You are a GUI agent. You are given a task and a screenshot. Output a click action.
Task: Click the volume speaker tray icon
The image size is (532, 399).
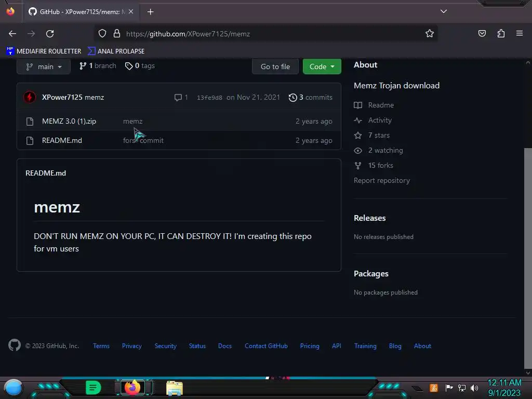pyautogui.click(x=474, y=388)
